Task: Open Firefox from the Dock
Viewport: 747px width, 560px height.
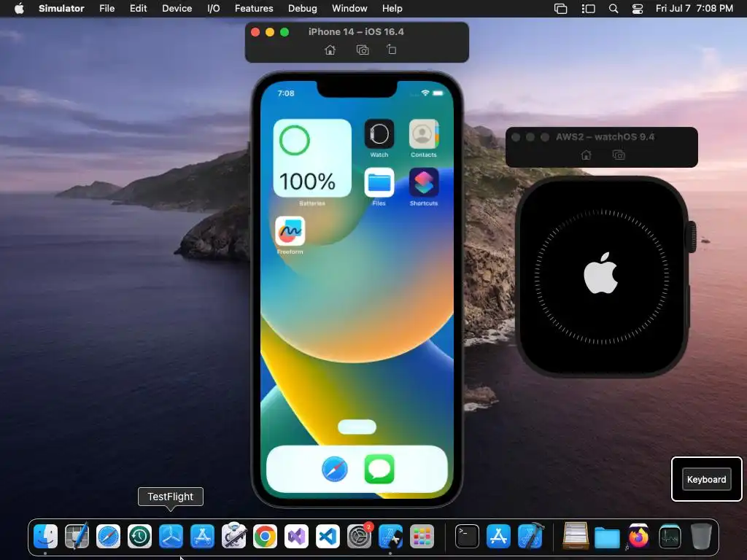Action: 638,537
